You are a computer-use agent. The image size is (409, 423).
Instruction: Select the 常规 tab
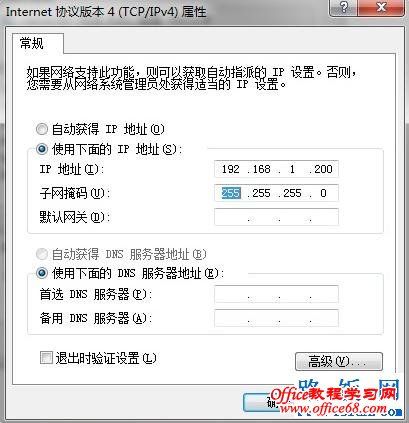click(32, 43)
